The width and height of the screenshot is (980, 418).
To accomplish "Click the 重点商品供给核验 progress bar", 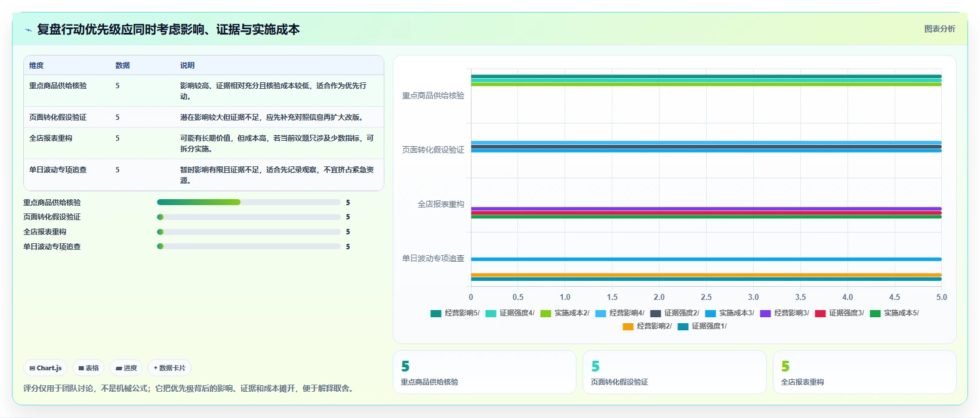I will (x=248, y=202).
